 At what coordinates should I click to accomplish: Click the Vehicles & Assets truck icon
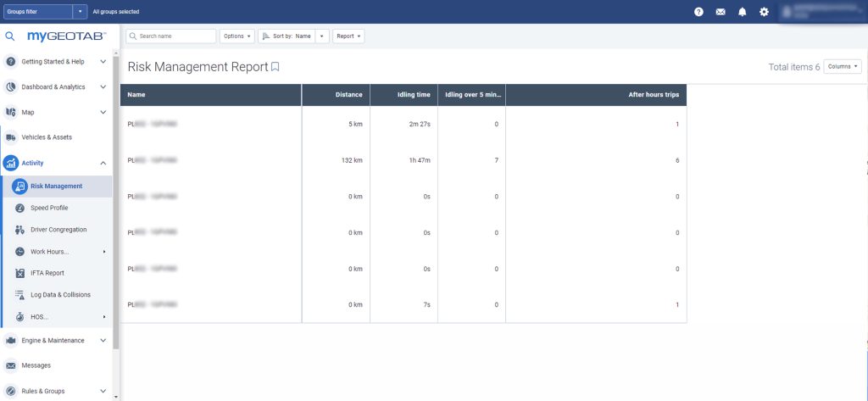point(11,137)
